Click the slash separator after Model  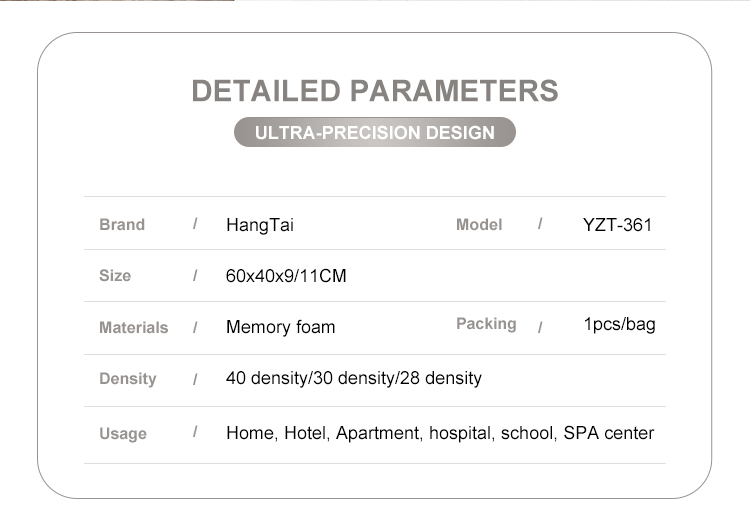tap(540, 223)
